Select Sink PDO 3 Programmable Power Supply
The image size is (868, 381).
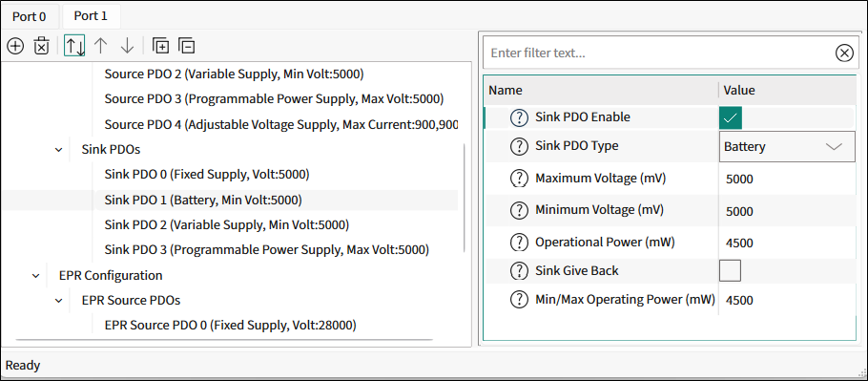(x=266, y=250)
